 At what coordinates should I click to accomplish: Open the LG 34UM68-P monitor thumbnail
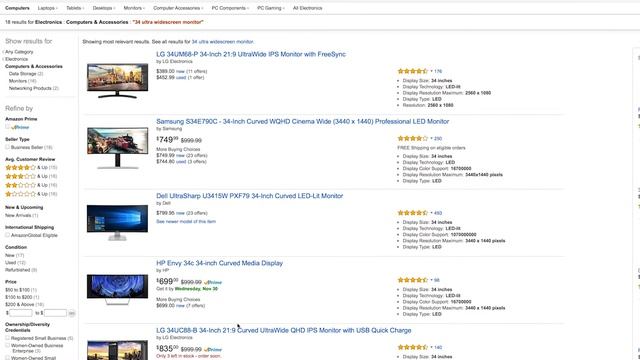click(118, 80)
